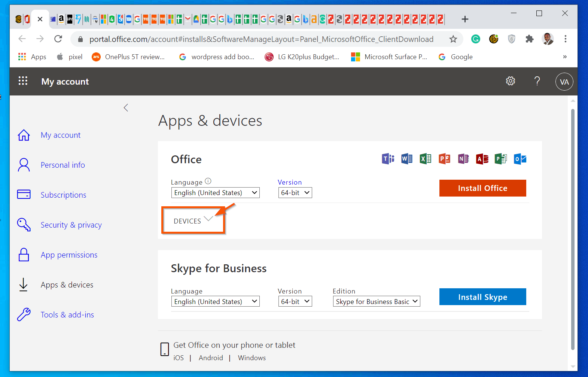
Task: Click the home icon beside My account
Action: click(24, 135)
